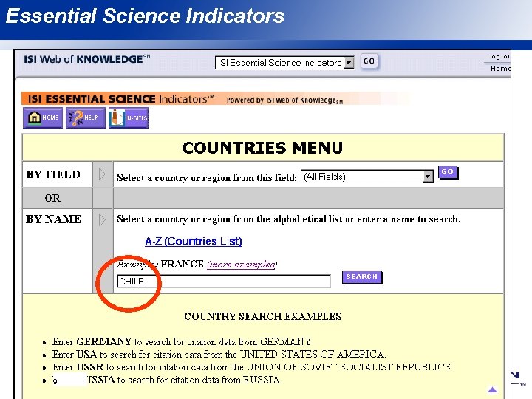Click the purple up-arrow icon at bottom right
The width and height of the screenshot is (532, 399).
[492, 389]
